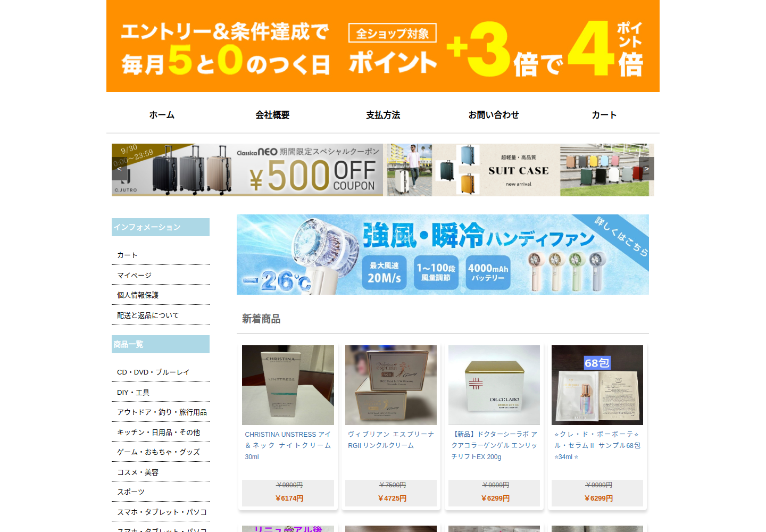The image size is (766, 532).
Task: Click the previous slide arrow on the carousel
Action: [119, 169]
